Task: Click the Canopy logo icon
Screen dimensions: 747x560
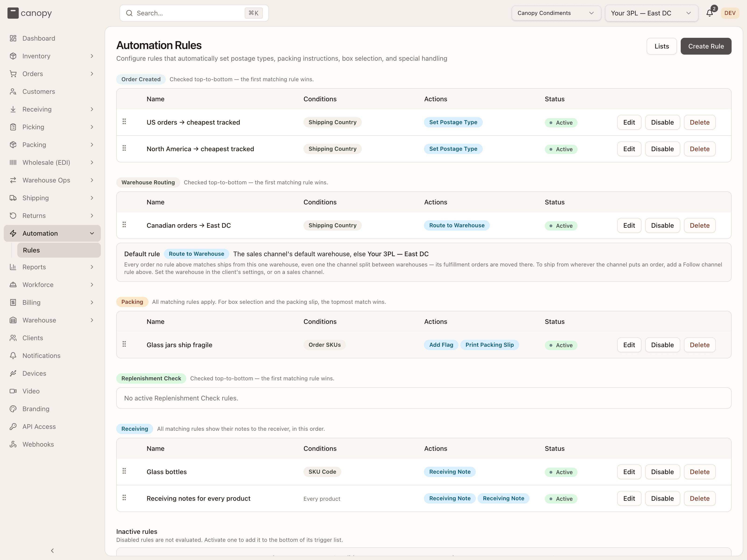Action: tap(13, 13)
